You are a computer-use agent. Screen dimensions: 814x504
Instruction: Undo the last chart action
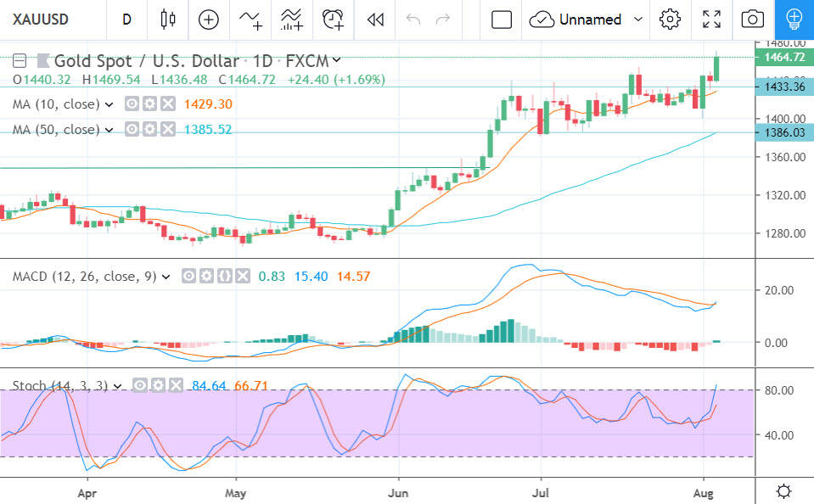pyautogui.click(x=413, y=20)
